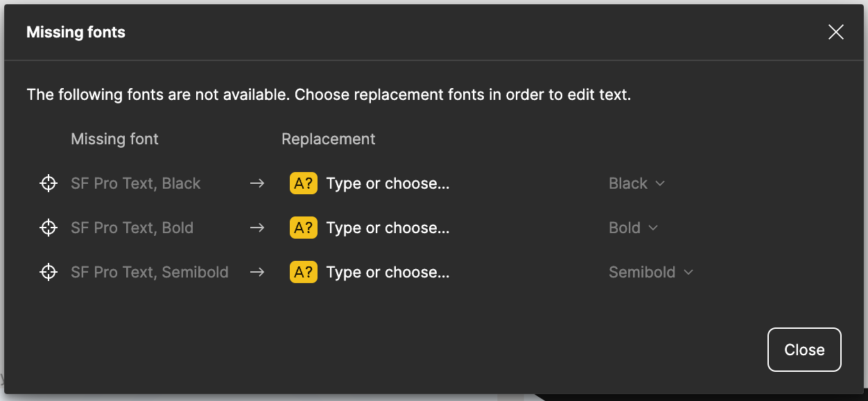Open the Black font style dropdown
The height and width of the screenshot is (401, 868).
pyautogui.click(x=636, y=183)
